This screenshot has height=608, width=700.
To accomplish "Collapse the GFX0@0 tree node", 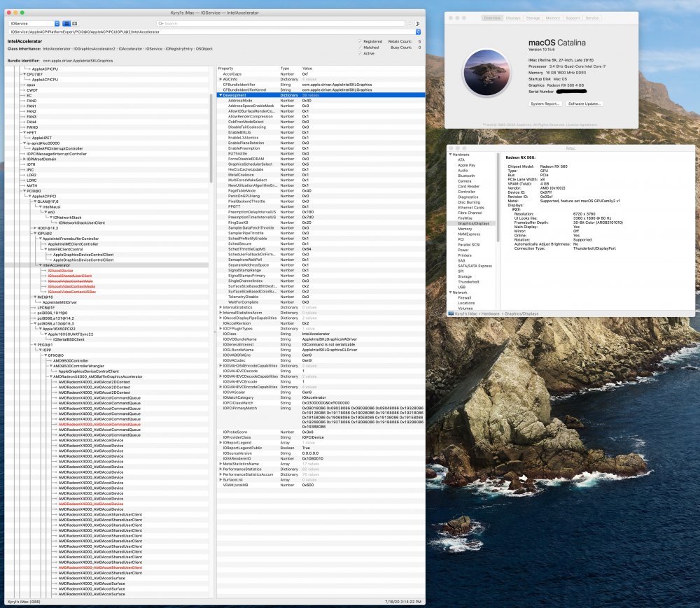I will [46, 355].
